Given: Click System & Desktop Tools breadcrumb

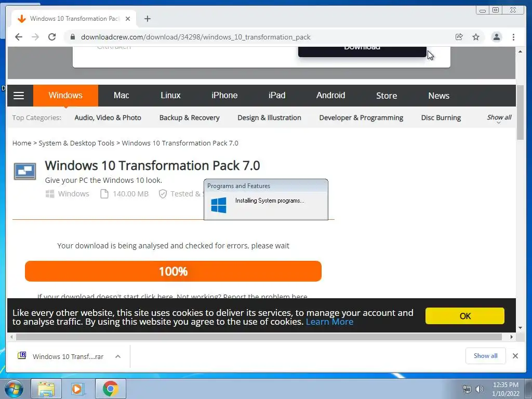Looking at the screenshot, I should (76, 143).
